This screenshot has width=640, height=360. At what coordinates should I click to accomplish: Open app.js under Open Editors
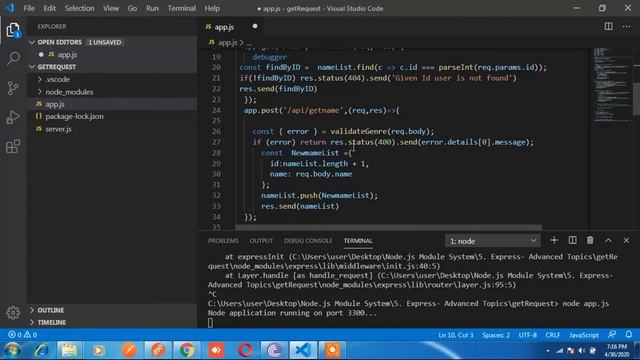point(67,54)
